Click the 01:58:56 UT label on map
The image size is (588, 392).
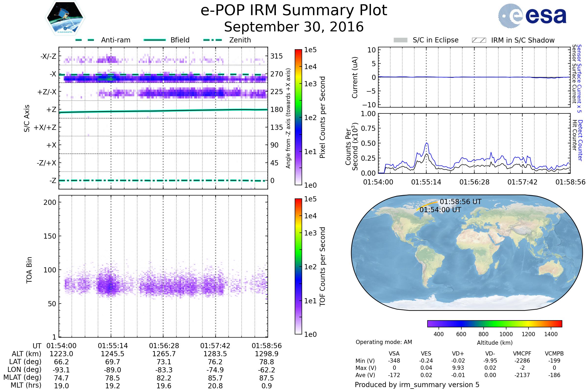[461, 202]
